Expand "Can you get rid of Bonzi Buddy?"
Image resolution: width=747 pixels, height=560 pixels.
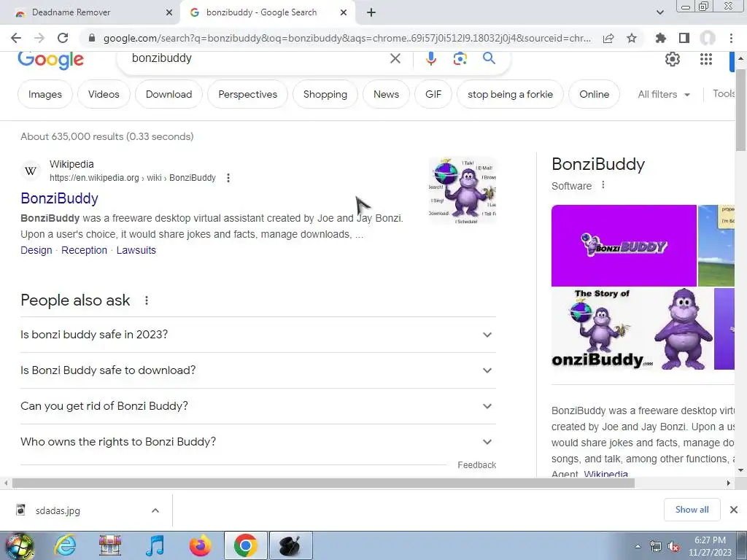[258, 406]
